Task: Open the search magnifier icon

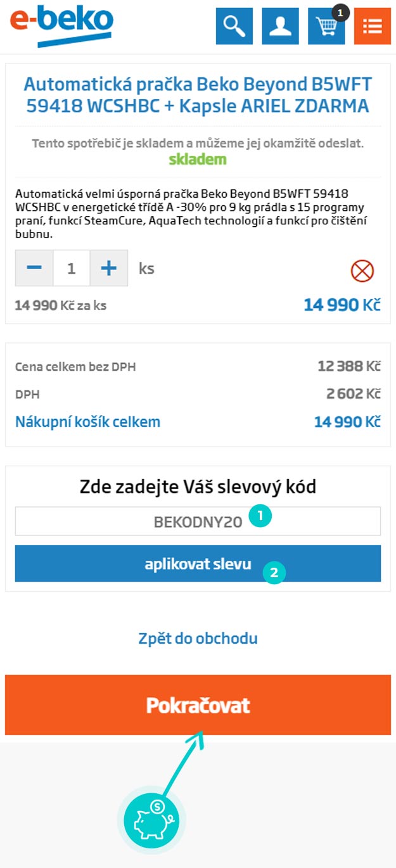Action: (234, 27)
